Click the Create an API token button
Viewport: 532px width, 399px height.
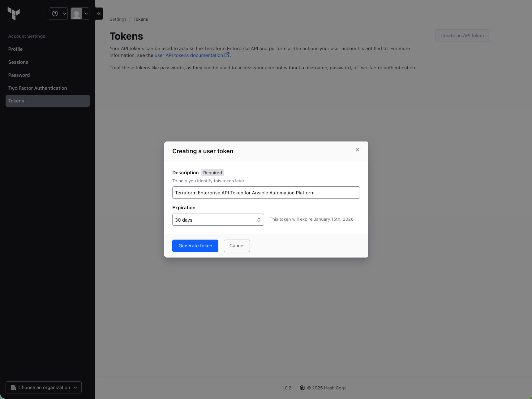(x=462, y=36)
